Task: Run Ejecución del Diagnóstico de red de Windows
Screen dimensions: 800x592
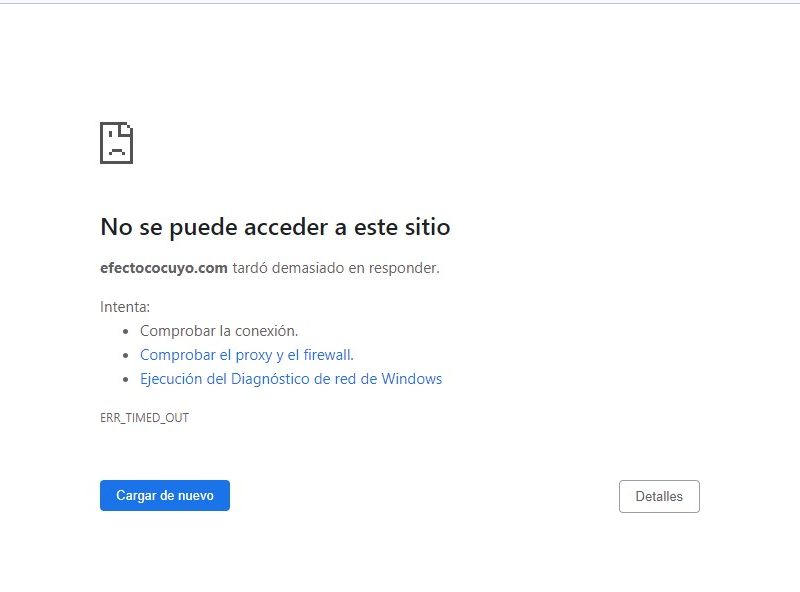Action: [x=291, y=379]
